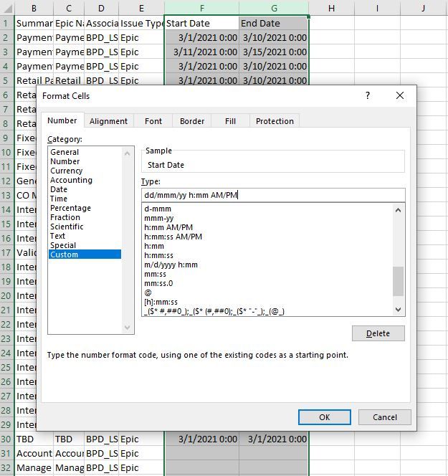
Task: Click the End Date header cell
Action: (x=274, y=24)
